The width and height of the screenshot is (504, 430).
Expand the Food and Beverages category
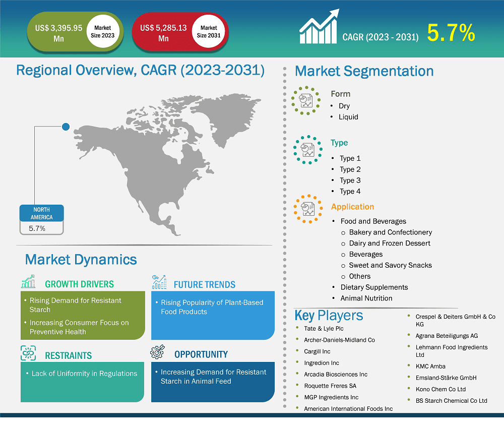(373, 221)
